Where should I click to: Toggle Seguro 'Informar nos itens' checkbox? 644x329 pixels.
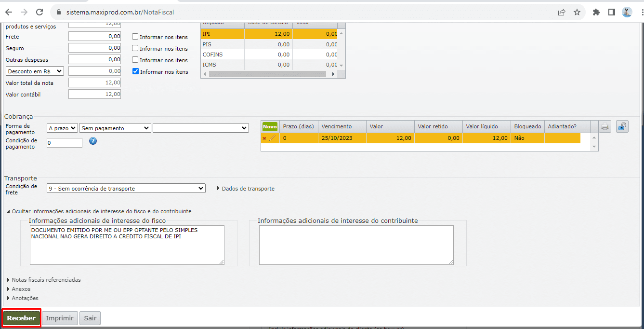[x=135, y=48]
